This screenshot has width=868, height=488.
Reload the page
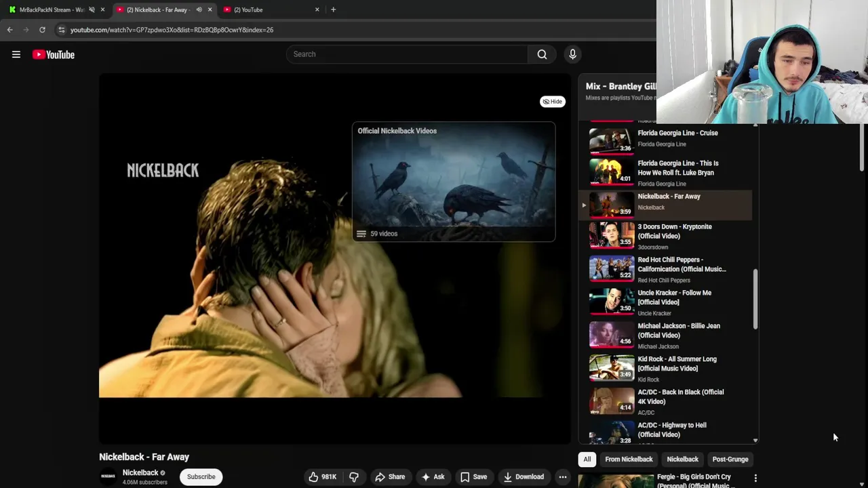[42, 30]
